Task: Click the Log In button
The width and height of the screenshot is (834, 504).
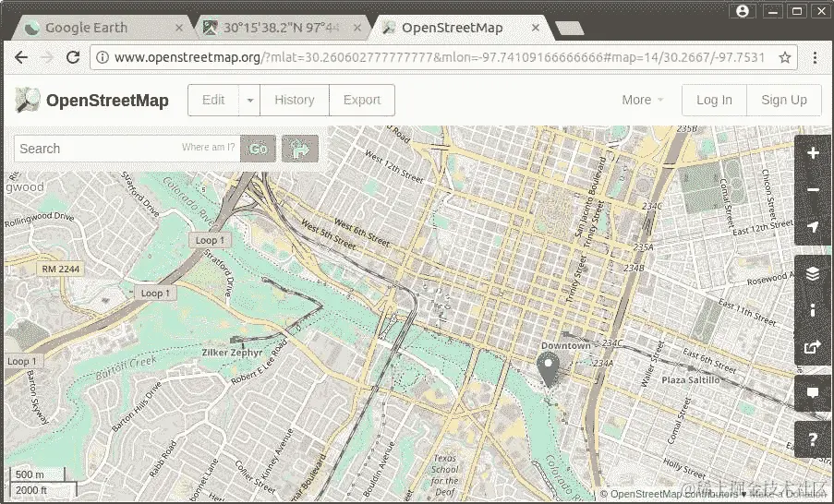Action: point(714,100)
